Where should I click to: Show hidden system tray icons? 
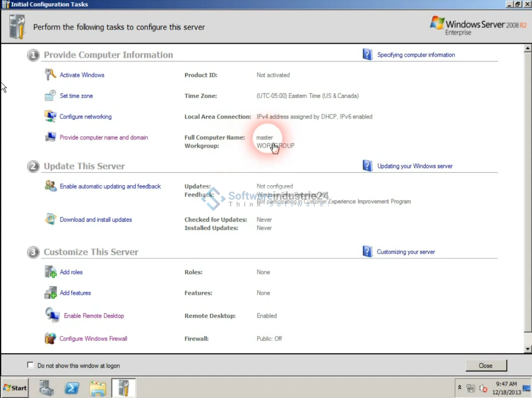pyautogui.click(x=459, y=388)
